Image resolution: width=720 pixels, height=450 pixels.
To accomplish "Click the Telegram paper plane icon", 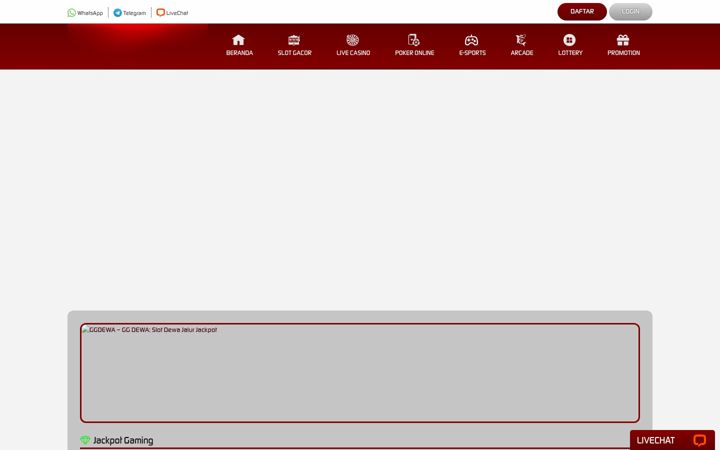I will click(118, 13).
